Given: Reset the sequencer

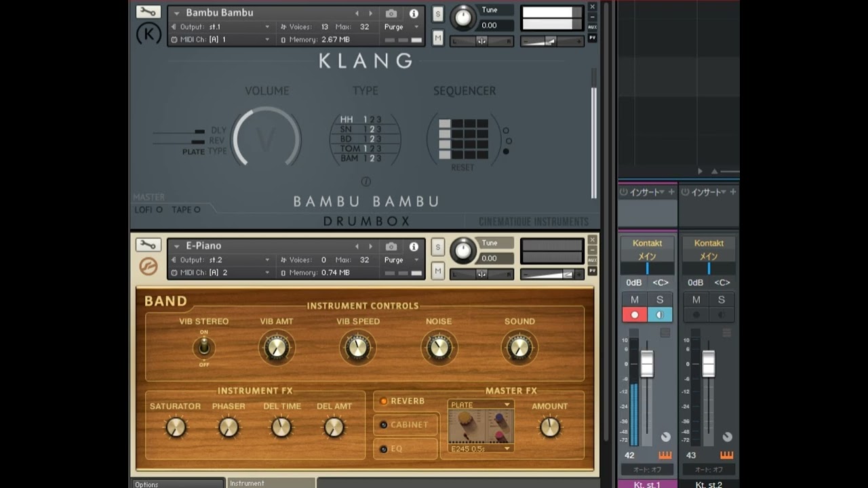Looking at the screenshot, I should [463, 167].
